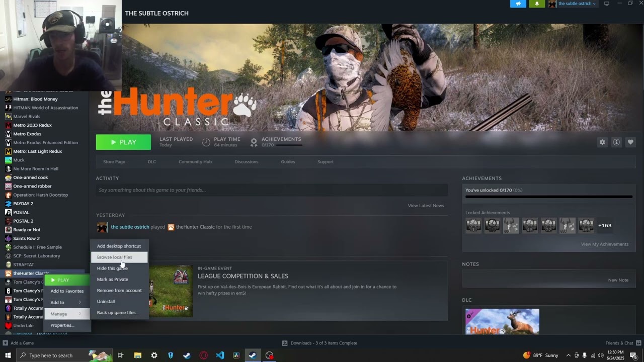Select Undertale in library list

(x=23, y=326)
